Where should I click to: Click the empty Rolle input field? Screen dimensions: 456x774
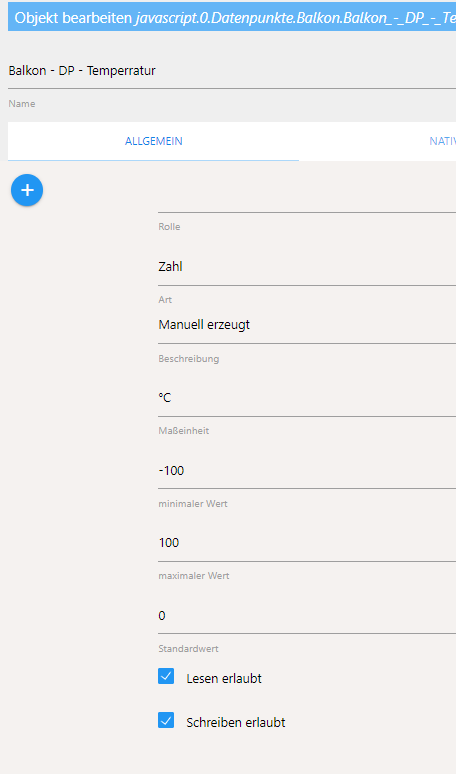307,200
